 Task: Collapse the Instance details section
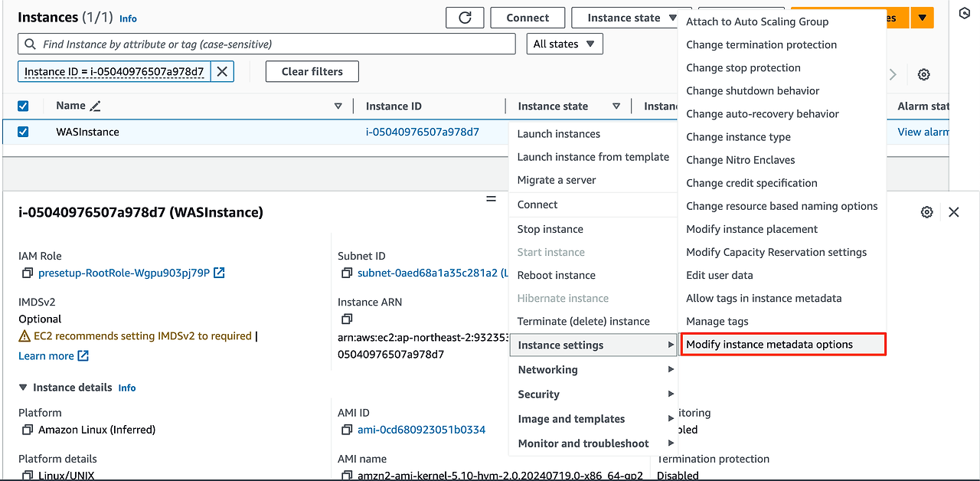tap(23, 388)
